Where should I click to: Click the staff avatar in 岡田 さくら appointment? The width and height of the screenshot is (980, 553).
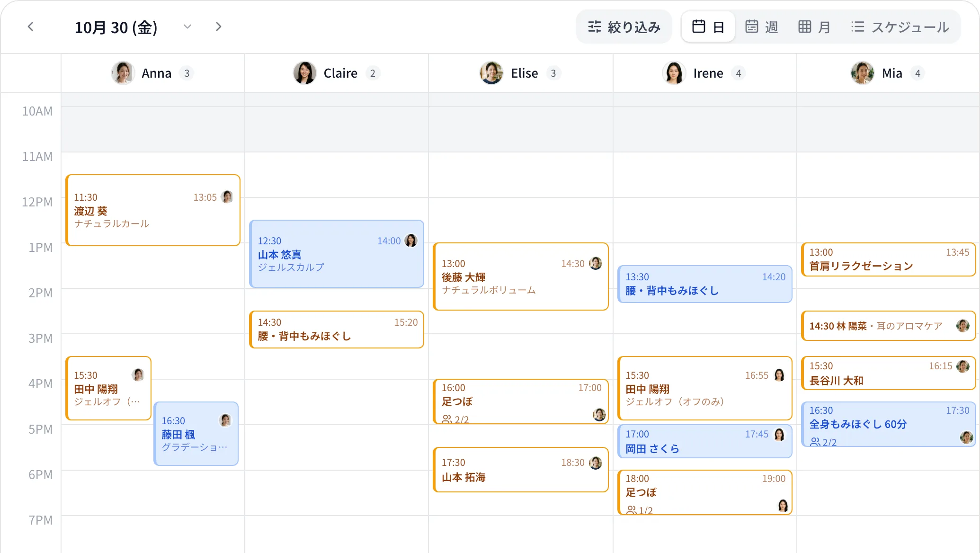pyautogui.click(x=779, y=434)
